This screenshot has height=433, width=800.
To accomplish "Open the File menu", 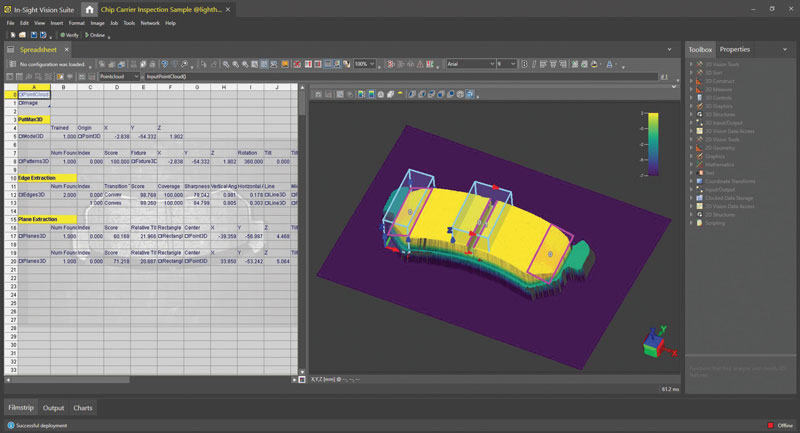I will pos(10,23).
